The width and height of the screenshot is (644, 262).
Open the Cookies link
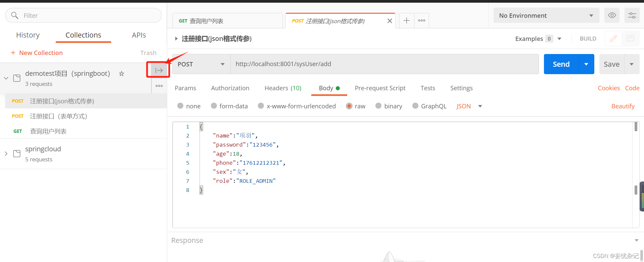point(609,88)
